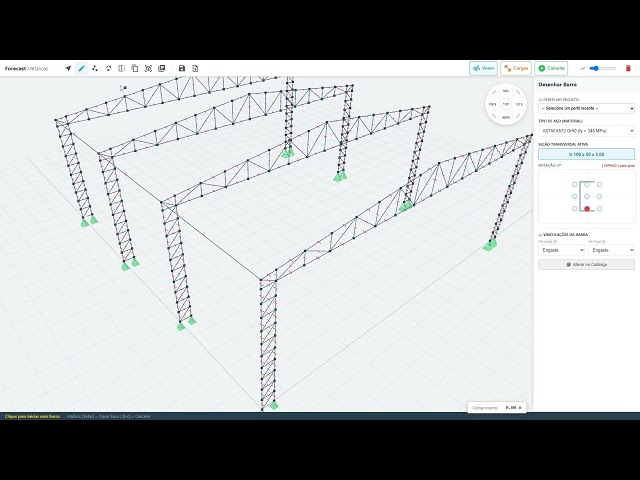Select the arrow selection tool
The image size is (640, 480).
[68, 68]
